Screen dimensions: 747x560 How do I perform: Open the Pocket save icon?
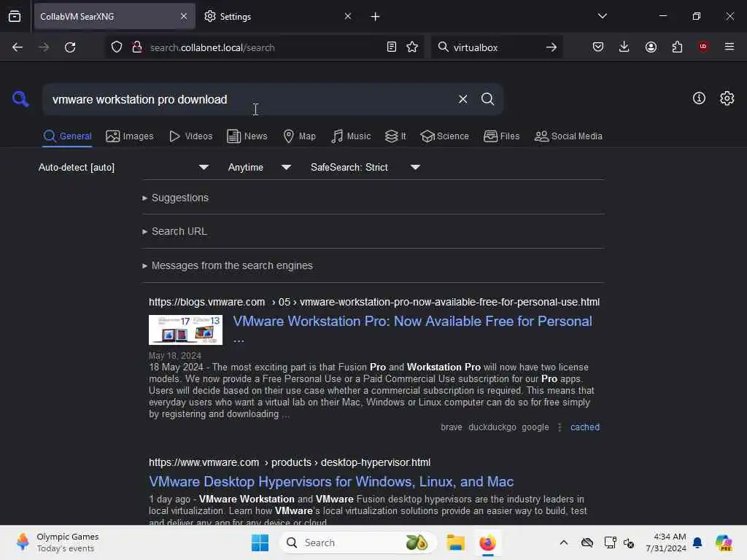598,47
